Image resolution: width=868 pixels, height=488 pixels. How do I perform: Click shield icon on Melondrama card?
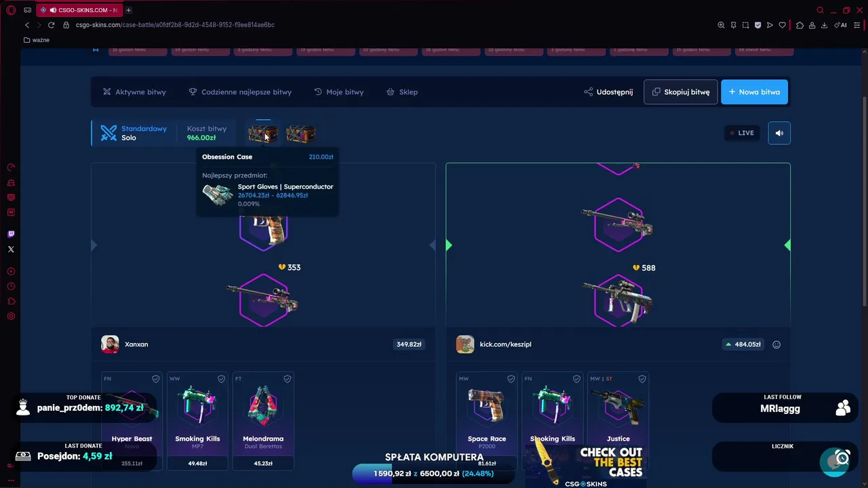pos(287,379)
